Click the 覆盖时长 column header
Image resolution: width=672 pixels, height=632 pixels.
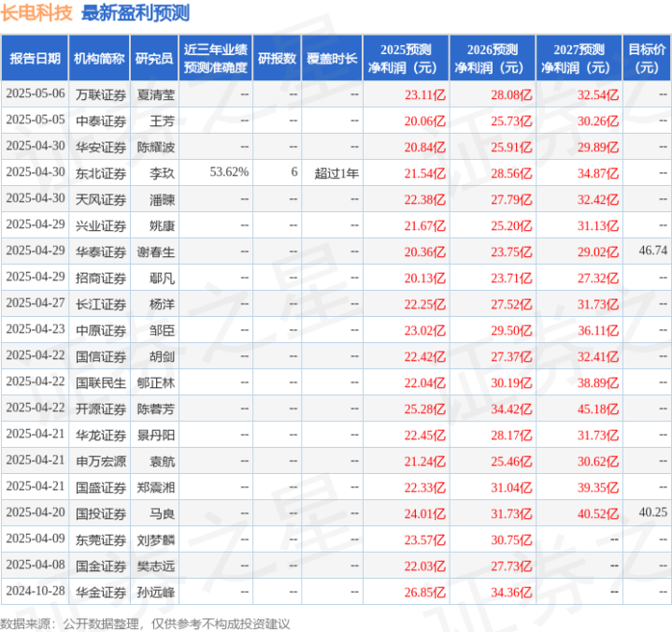[x=332, y=58]
